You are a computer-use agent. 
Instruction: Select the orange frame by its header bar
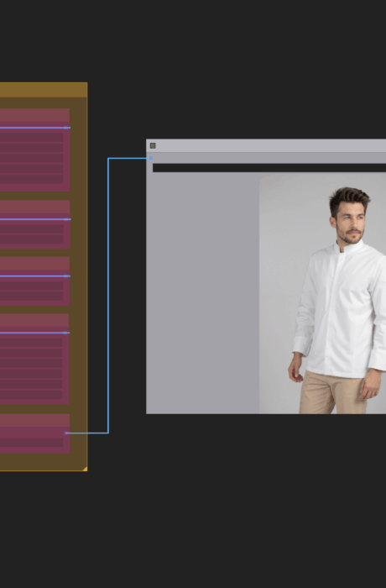(x=44, y=90)
